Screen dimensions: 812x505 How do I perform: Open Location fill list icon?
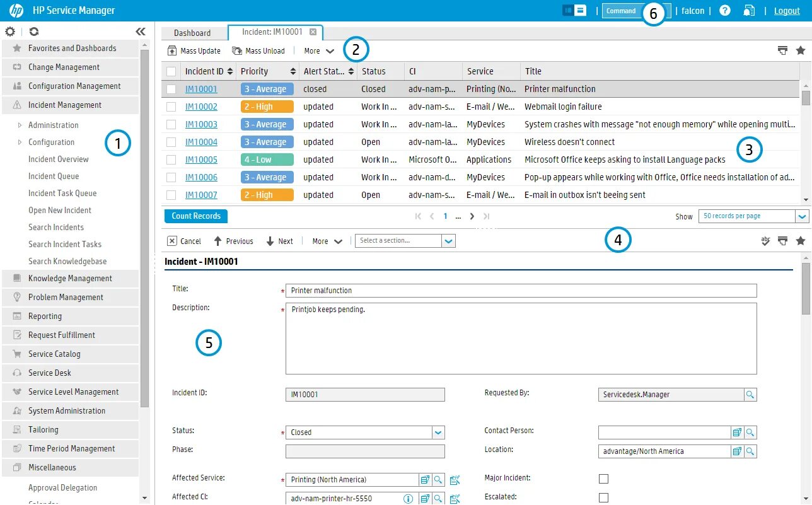(x=737, y=451)
